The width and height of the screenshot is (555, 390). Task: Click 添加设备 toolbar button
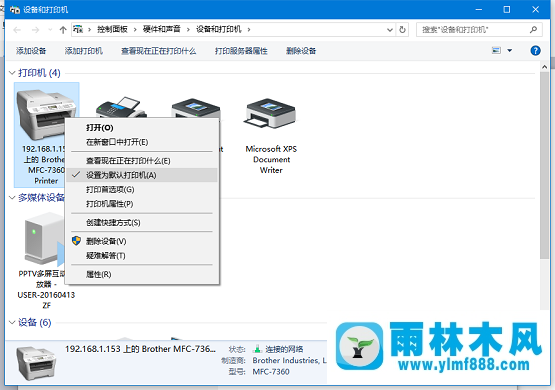(x=31, y=51)
